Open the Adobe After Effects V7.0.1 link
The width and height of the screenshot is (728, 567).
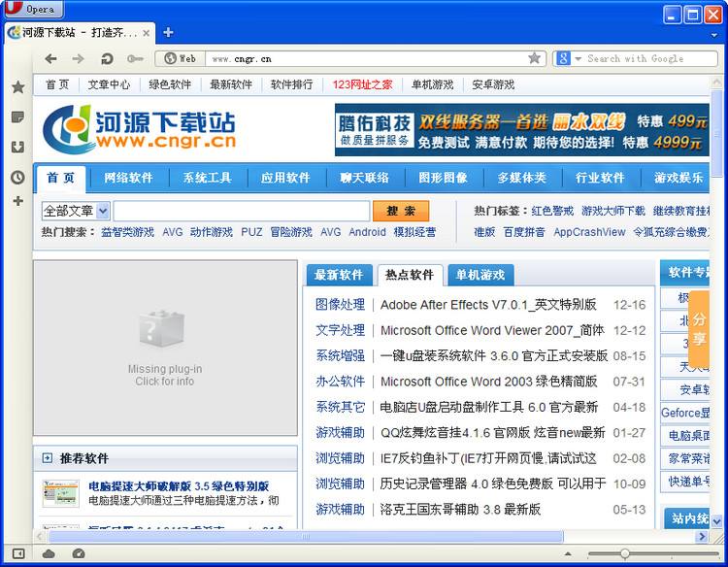point(488,305)
